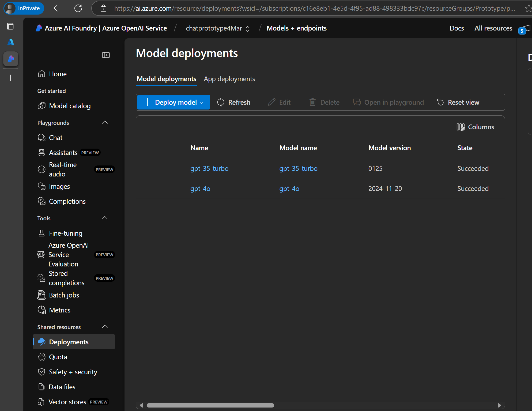Click the Azure AI Foundry logo
Screen dimensions: 532x411
coord(39,28)
